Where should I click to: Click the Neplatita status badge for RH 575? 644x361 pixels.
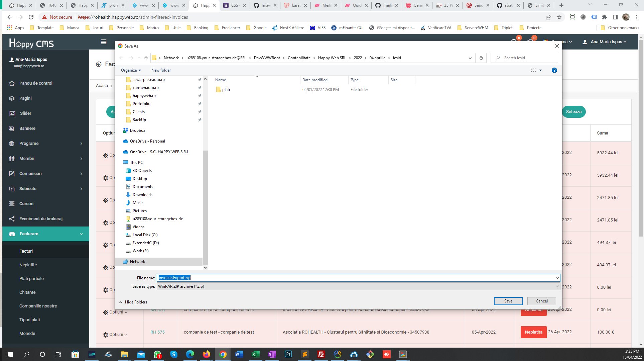[x=533, y=332]
